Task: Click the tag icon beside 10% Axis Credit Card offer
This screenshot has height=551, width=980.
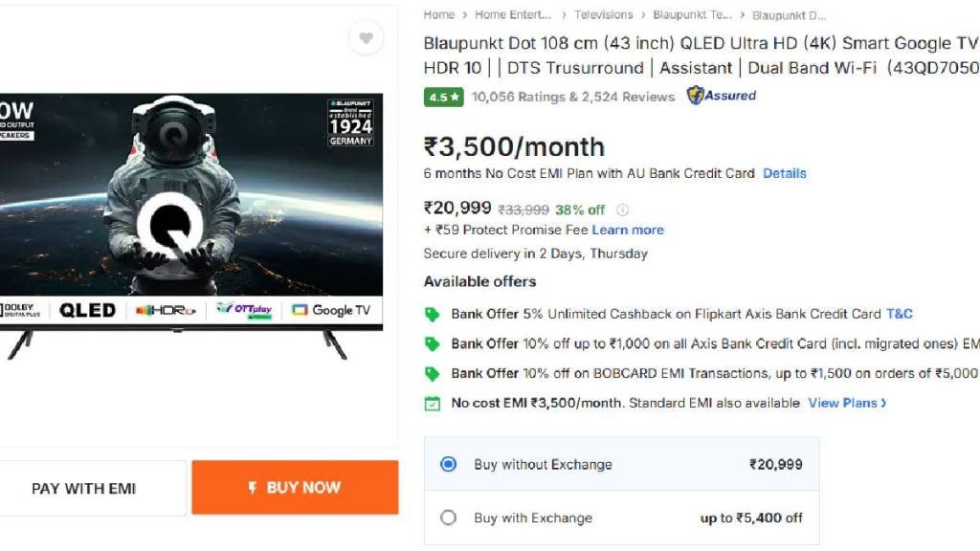Action: pos(433,343)
